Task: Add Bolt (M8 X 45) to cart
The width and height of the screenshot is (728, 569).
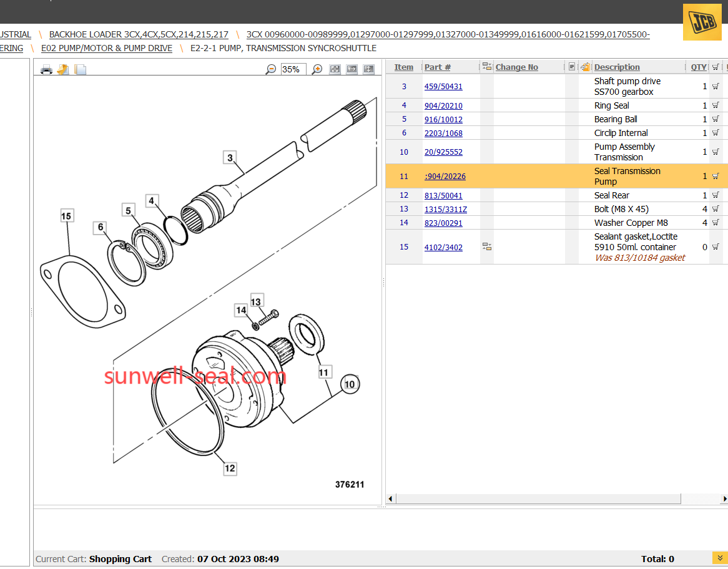Action: pyautogui.click(x=716, y=209)
